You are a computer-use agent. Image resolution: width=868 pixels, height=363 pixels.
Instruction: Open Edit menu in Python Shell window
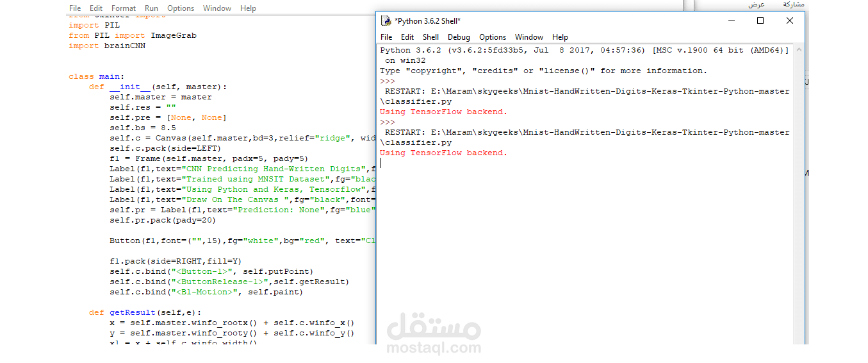[x=407, y=37]
